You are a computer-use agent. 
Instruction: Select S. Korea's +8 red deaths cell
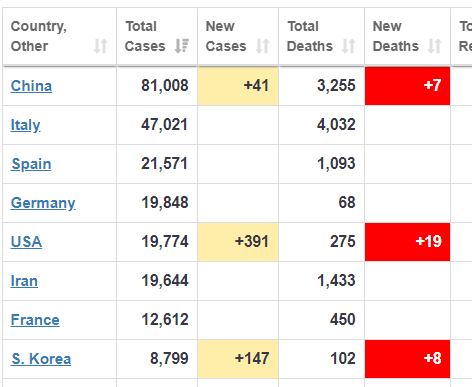click(407, 359)
